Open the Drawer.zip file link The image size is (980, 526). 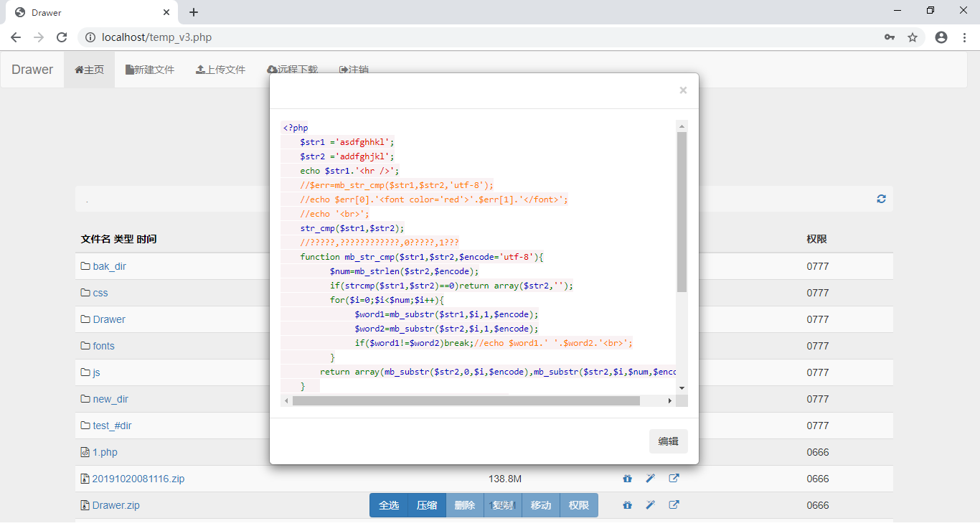(x=116, y=505)
